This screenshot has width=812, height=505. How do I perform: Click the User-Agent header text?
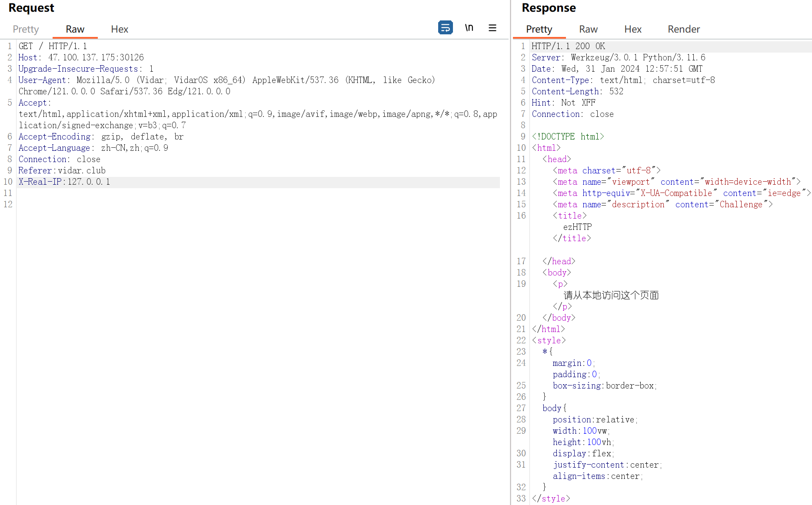[43, 80]
